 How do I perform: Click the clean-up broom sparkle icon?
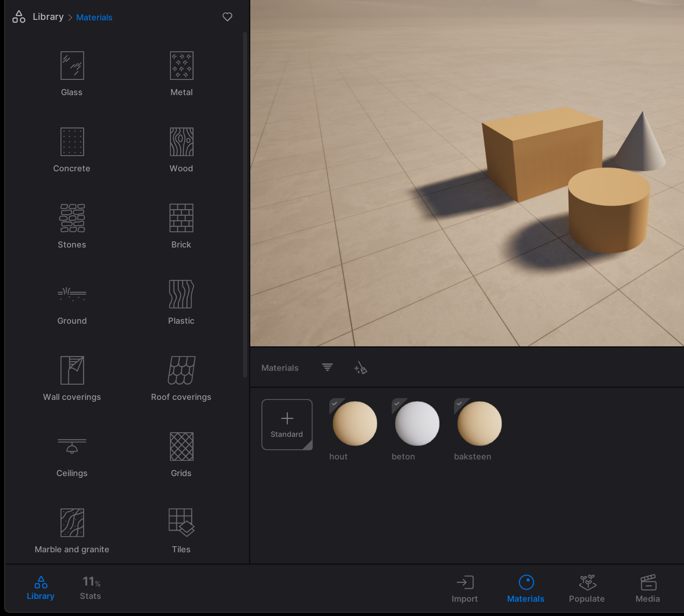pos(361,368)
